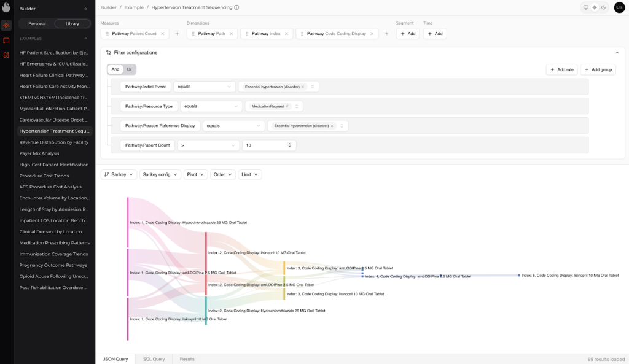Image resolution: width=629 pixels, height=364 pixels.
Task: Open the Sankey config dropdown
Action: 160,174
